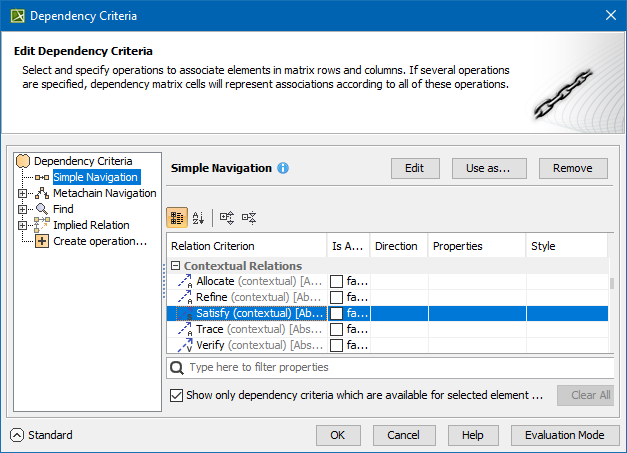Collapse the Contextual Relations group
The width and height of the screenshot is (627, 453).
pyautogui.click(x=176, y=266)
